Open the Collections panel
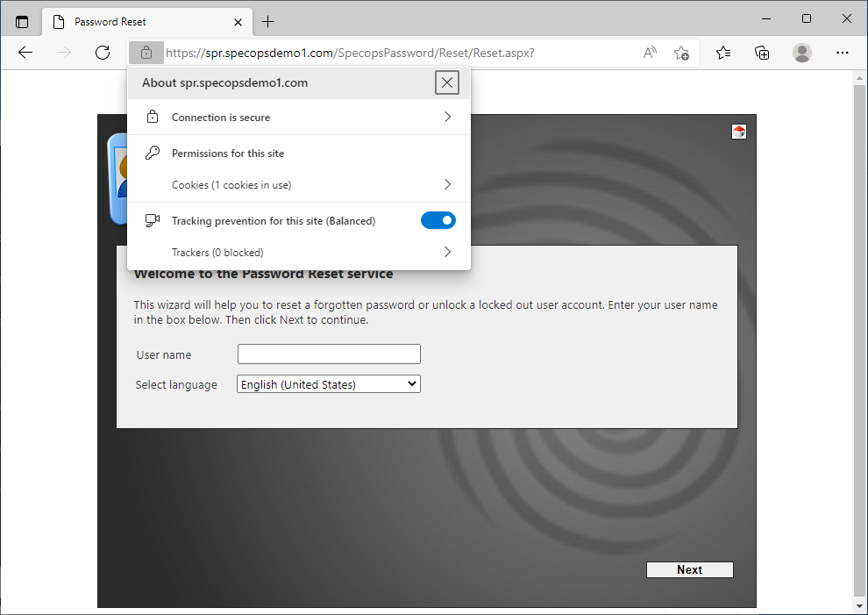Image resolution: width=868 pixels, height=615 pixels. click(762, 53)
